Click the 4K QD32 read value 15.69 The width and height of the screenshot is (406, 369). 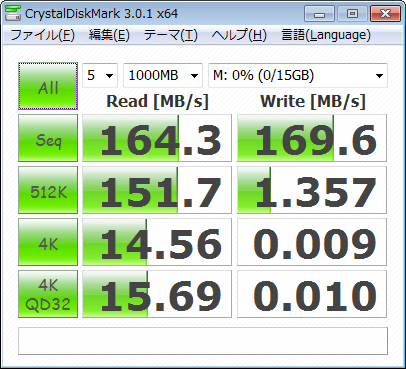(x=157, y=294)
